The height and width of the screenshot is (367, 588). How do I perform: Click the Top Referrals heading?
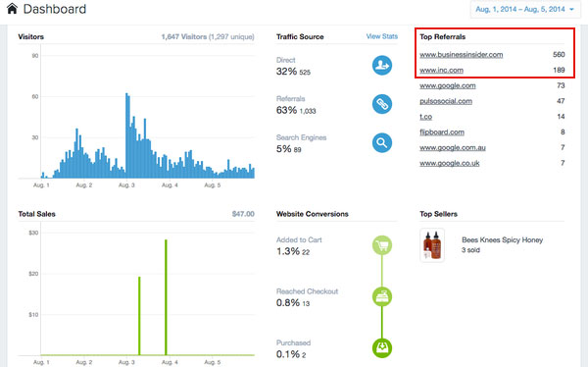[x=443, y=37]
